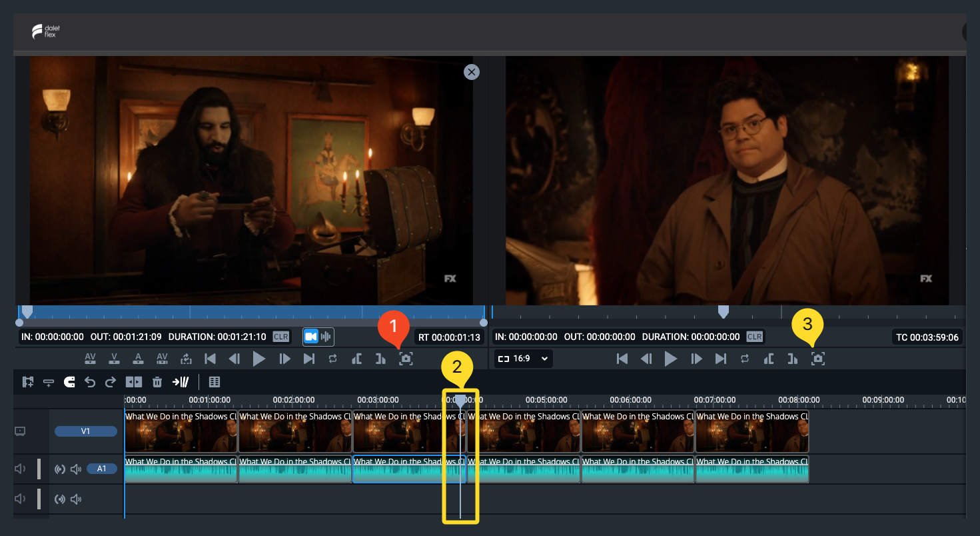
Task: Toggle the magnet snapping tool
Action: click(x=69, y=382)
